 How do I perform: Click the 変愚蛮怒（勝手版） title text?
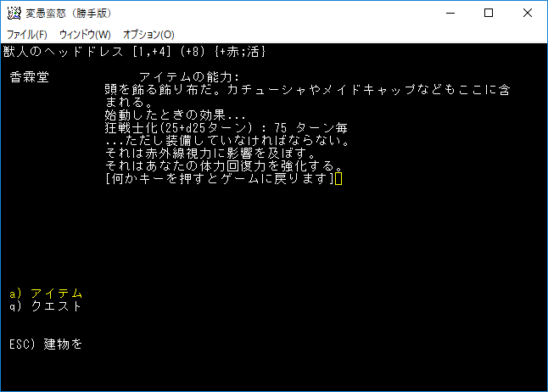[x=66, y=13]
